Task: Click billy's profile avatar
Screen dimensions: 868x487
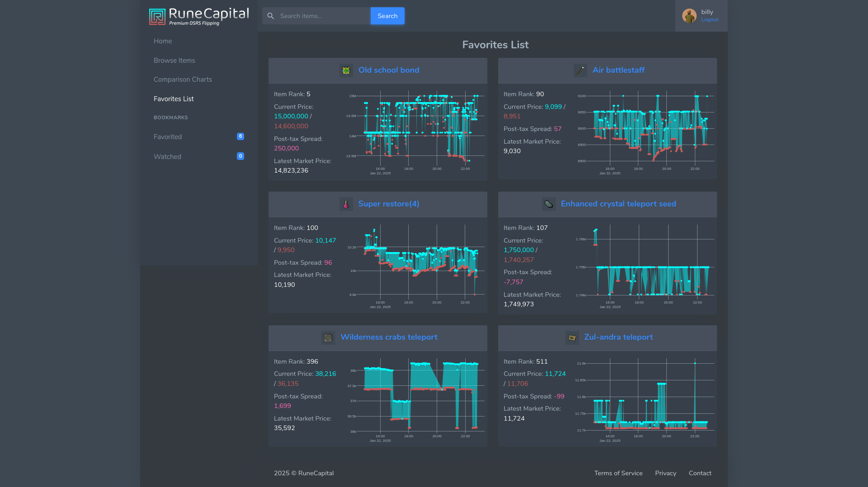Action: 689,16
